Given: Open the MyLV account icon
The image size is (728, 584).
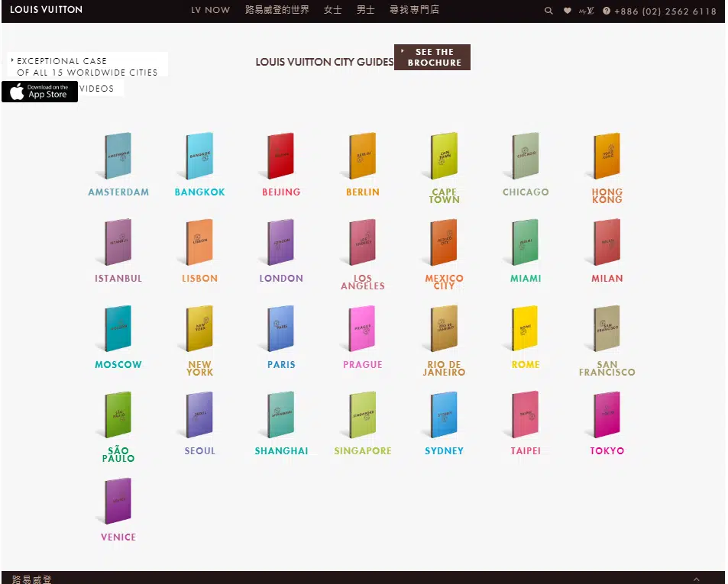Looking at the screenshot, I should point(587,11).
